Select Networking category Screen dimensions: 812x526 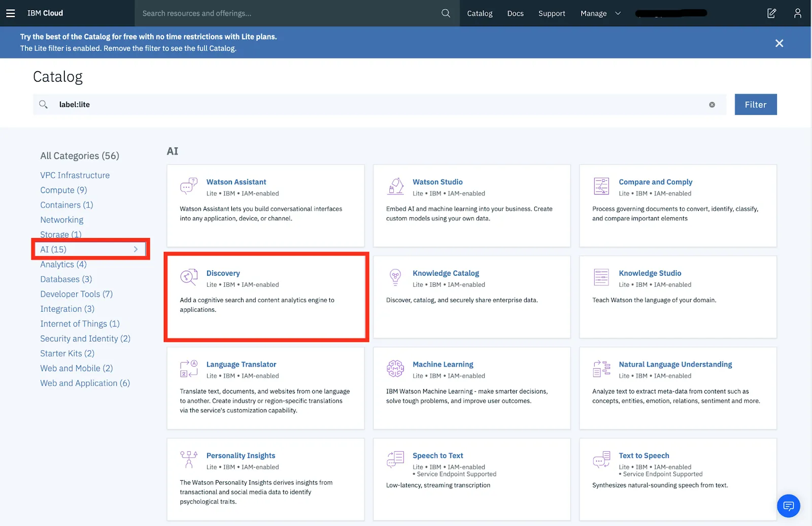click(62, 220)
